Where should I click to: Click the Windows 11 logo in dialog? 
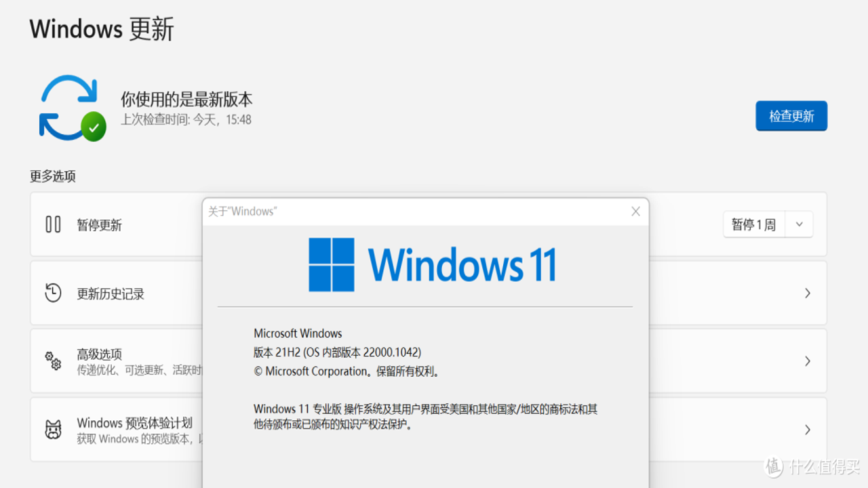coord(433,264)
